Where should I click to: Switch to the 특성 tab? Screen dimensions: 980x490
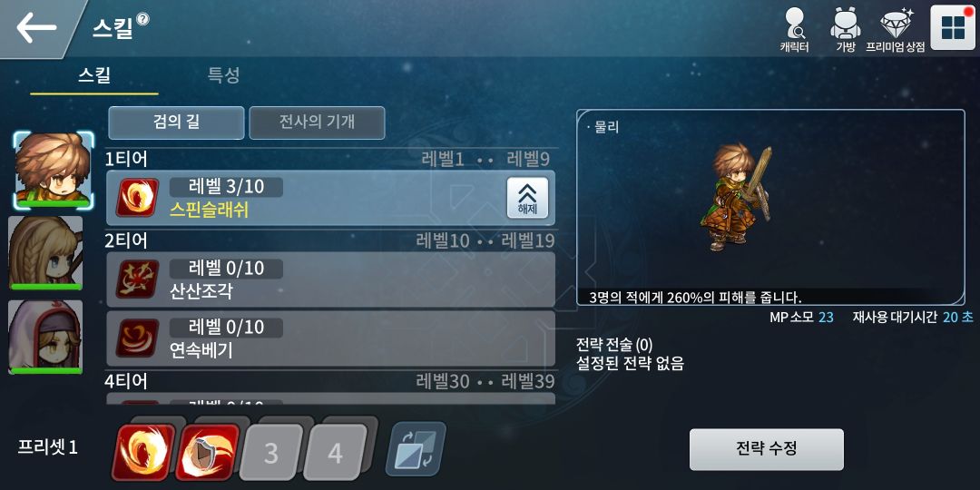click(x=223, y=75)
